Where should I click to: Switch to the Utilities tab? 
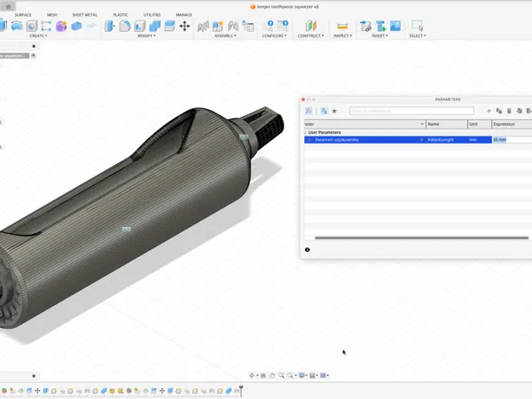tap(152, 15)
